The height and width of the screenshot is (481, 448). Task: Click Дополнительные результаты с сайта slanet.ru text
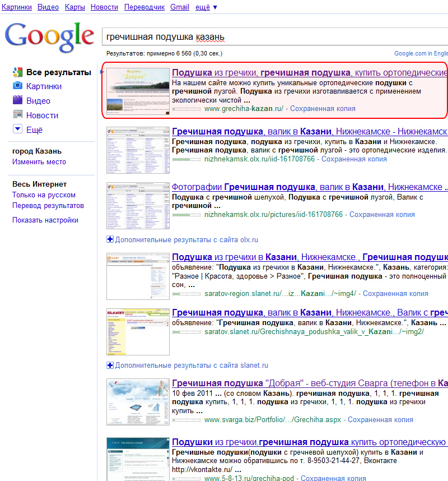click(x=192, y=366)
